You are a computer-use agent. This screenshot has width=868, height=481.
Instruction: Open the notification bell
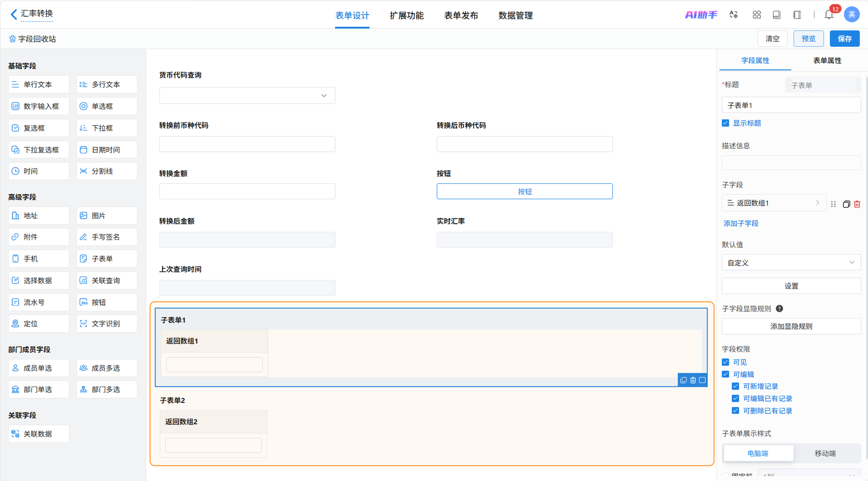829,15
